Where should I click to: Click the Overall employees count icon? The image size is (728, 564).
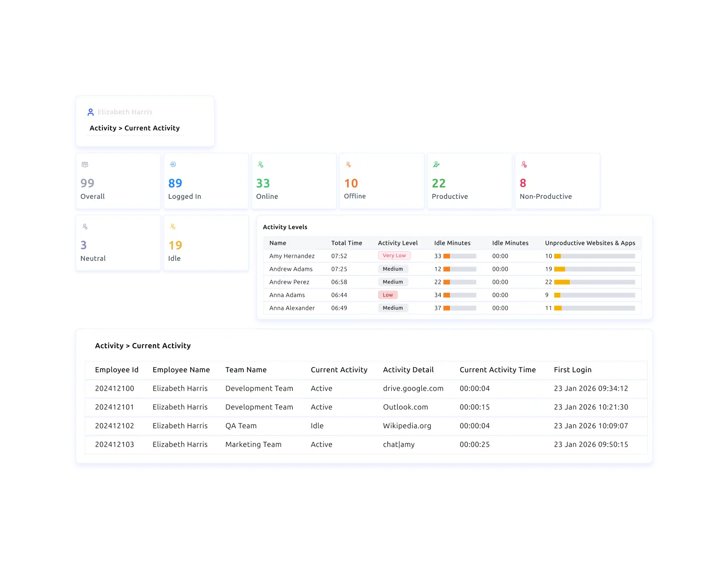tap(85, 164)
